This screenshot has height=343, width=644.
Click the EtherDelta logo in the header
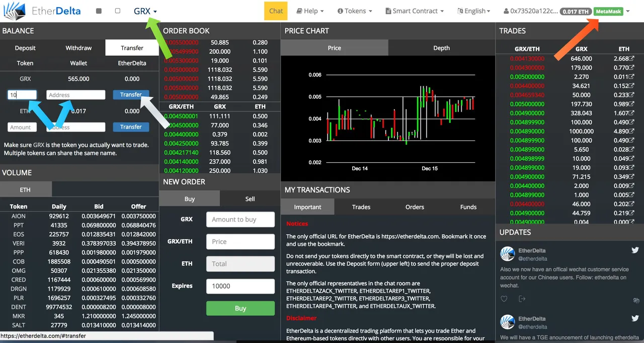pos(41,11)
